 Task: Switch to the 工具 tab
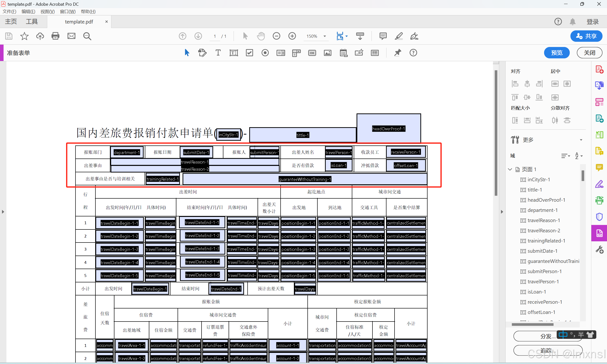pyautogui.click(x=32, y=22)
